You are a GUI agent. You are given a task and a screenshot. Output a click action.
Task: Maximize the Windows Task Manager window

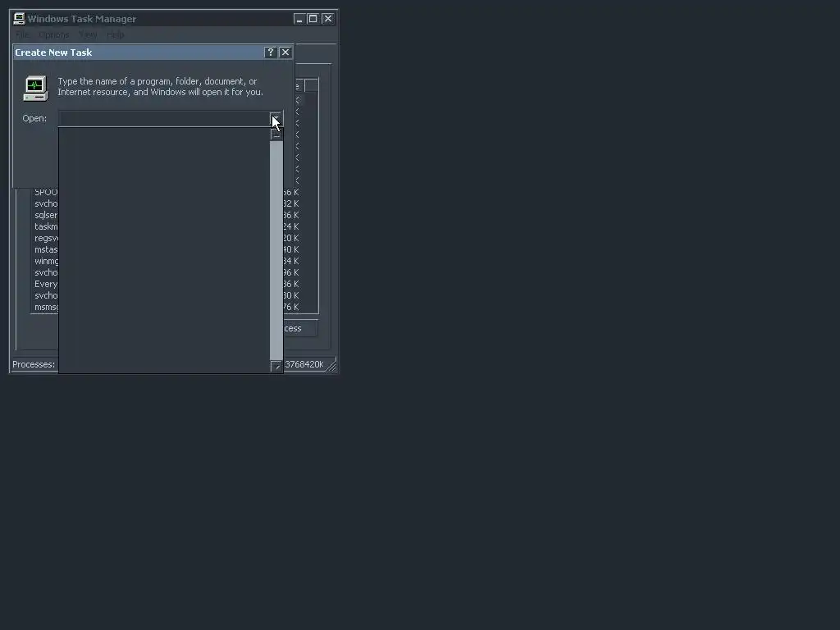point(313,19)
